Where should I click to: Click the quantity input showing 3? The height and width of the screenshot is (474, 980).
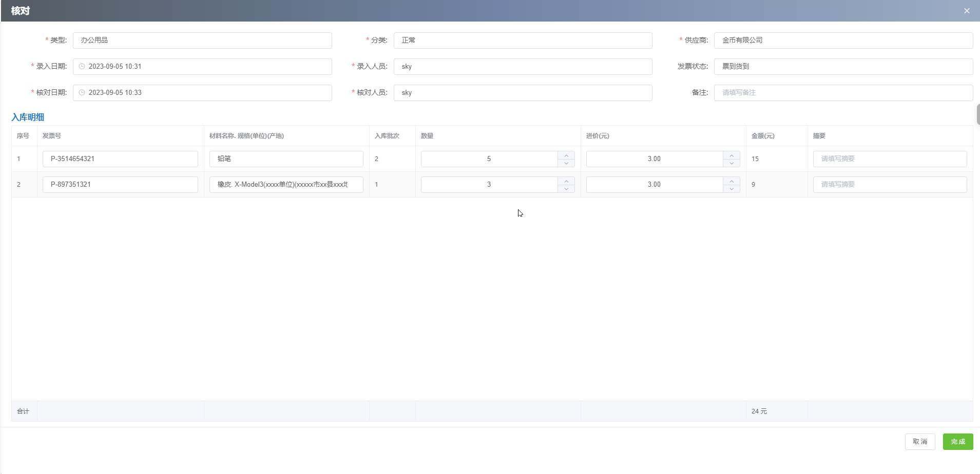(489, 185)
